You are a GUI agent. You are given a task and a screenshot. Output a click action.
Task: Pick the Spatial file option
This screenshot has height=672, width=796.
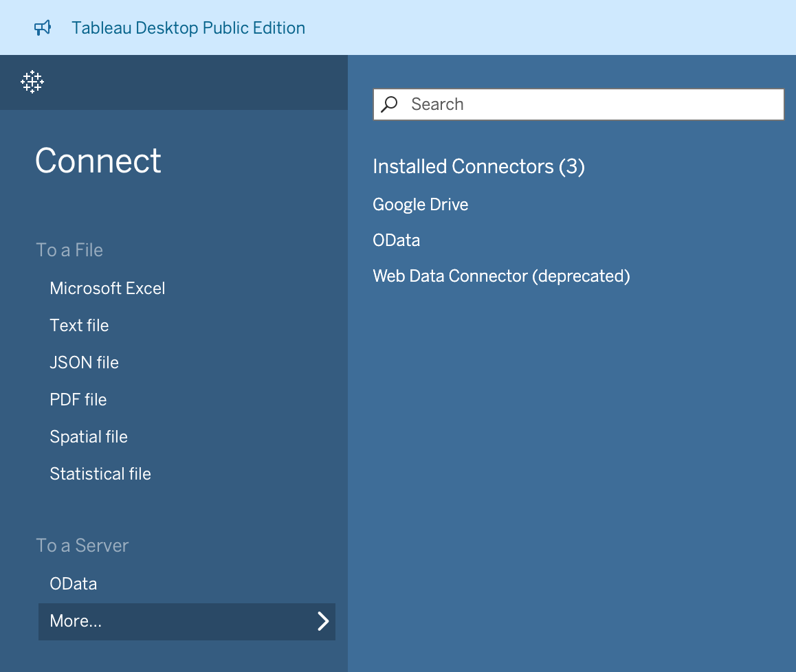coord(89,436)
